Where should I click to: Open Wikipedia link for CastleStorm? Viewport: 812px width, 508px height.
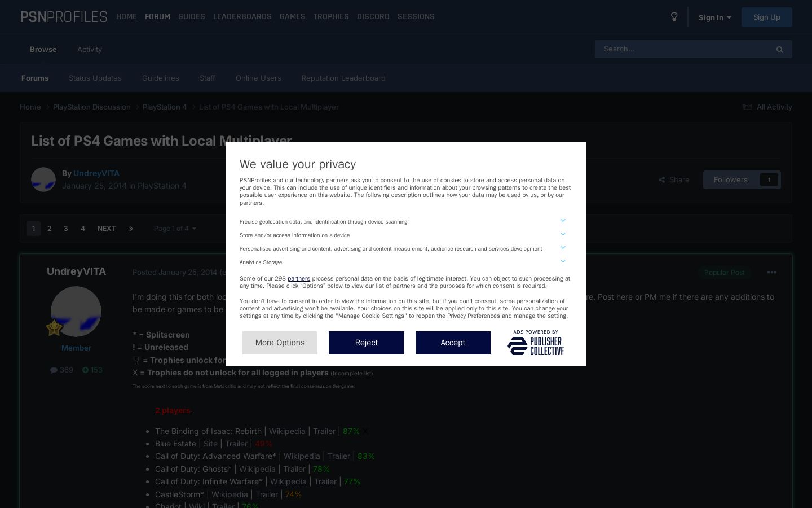(x=230, y=494)
